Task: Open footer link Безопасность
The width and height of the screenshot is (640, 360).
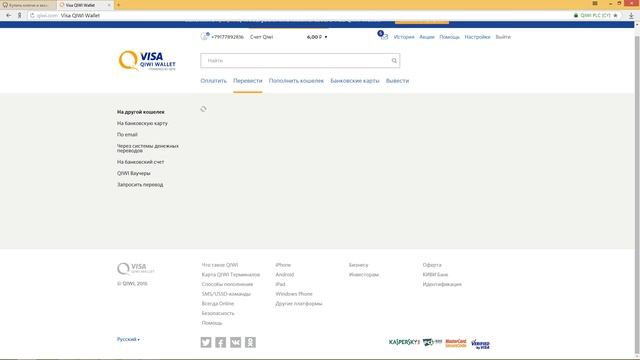Action: pyautogui.click(x=218, y=313)
